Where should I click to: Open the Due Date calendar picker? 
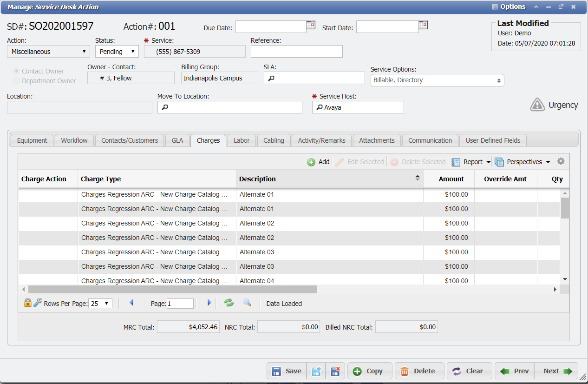[x=310, y=26]
